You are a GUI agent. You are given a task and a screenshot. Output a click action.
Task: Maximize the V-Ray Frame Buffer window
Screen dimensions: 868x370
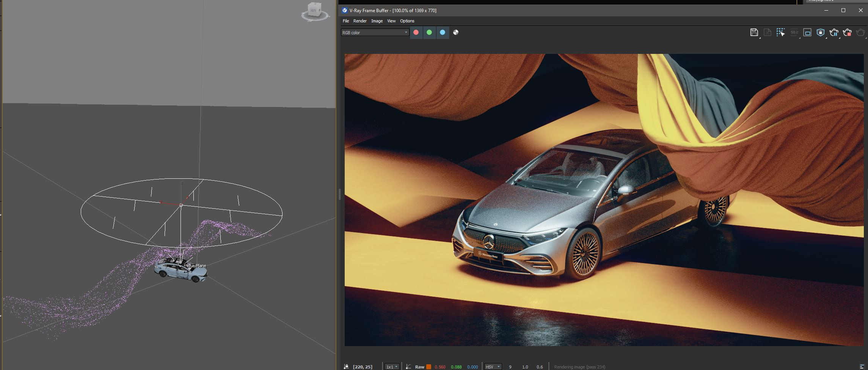843,11
